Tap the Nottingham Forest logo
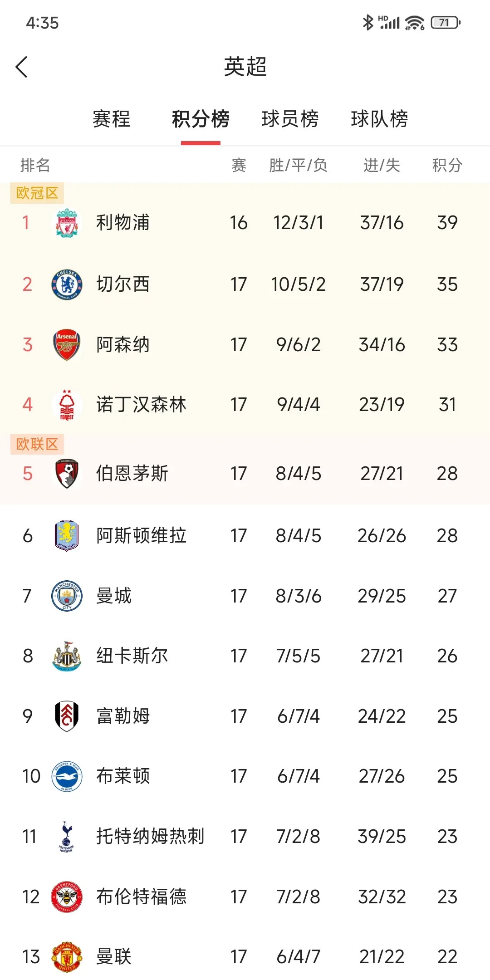490x980 pixels. [x=67, y=405]
